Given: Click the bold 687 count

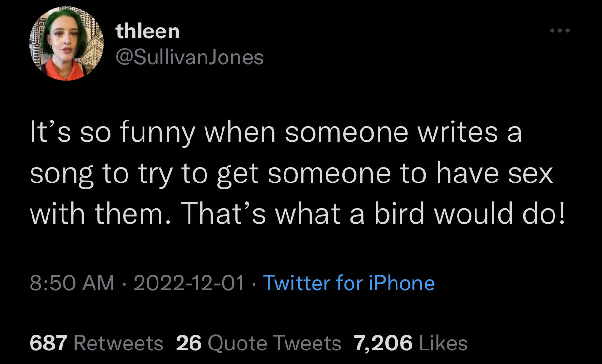Looking at the screenshot, I should point(48,343).
